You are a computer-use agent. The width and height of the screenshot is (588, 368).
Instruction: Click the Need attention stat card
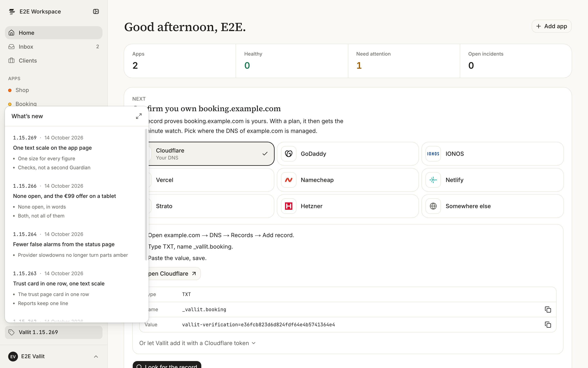point(404,61)
